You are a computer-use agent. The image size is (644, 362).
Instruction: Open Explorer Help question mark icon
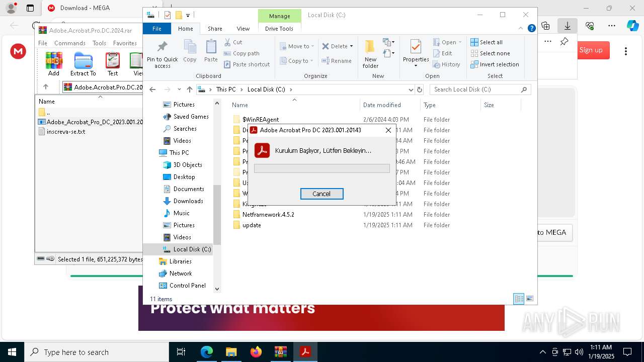click(531, 29)
